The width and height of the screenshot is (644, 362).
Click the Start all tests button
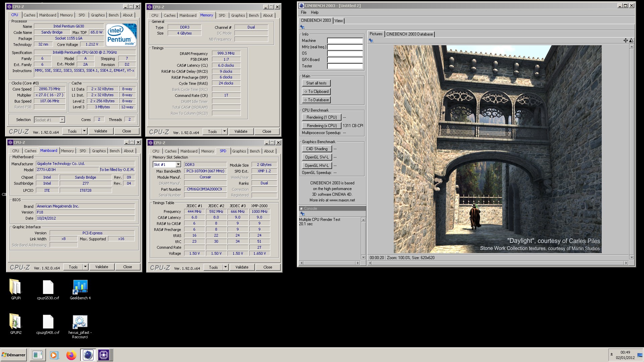pos(316,83)
